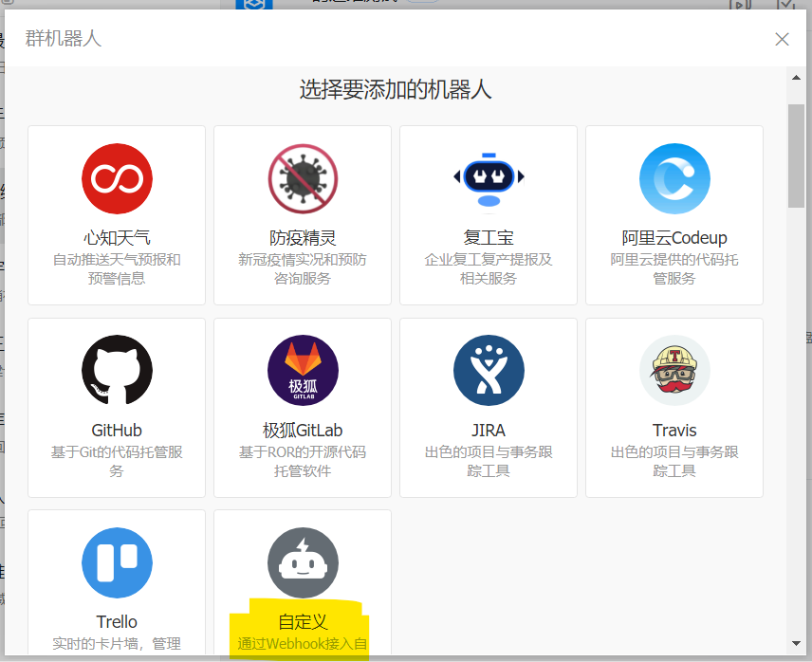Image resolution: width=812 pixels, height=662 pixels.
Task: Select the 自定义 custom robot icon
Action: pos(303,562)
